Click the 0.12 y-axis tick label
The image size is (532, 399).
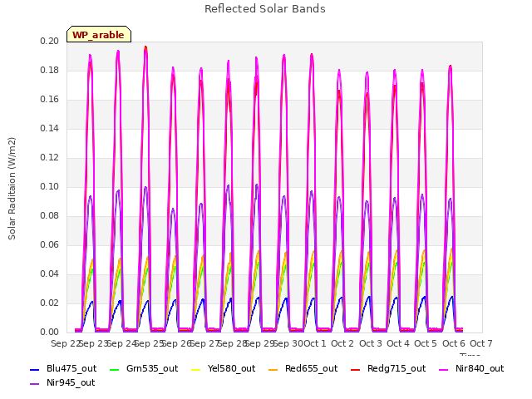coord(50,157)
